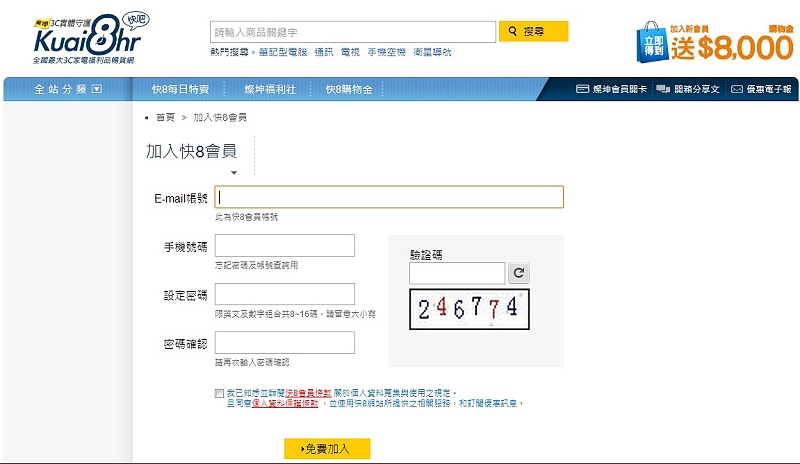Select hot search 通訊
Image resolution: width=800 pixels, height=464 pixels.
[323, 52]
